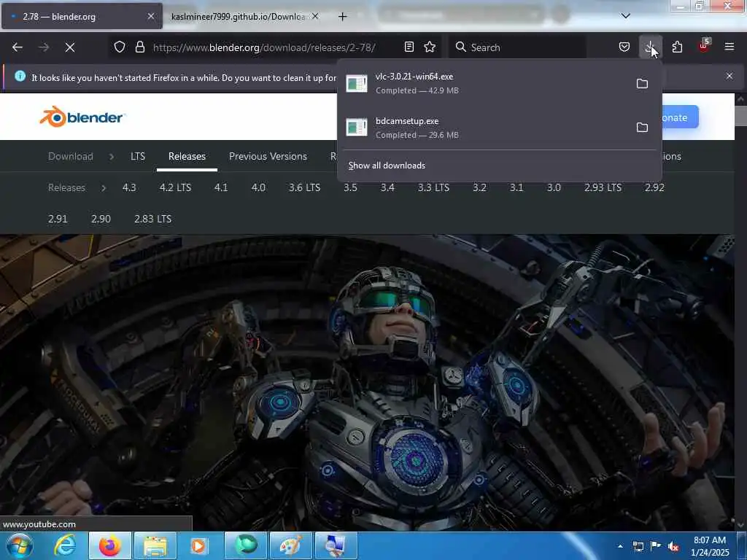Open release 3.5 link
This screenshot has width=747, height=560.
(x=350, y=187)
